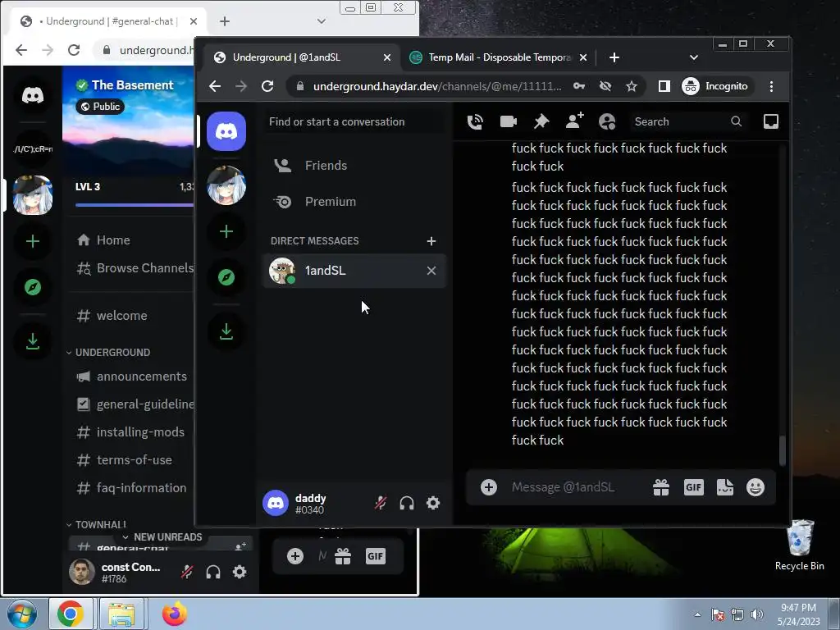Screen dimensions: 840x630
Task: Open Friends list
Action: pyautogui.click(x=354, y=166)
